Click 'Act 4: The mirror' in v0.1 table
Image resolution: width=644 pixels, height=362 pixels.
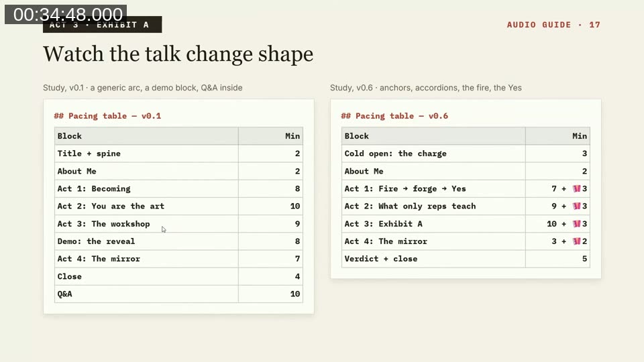tap(99, 259)
